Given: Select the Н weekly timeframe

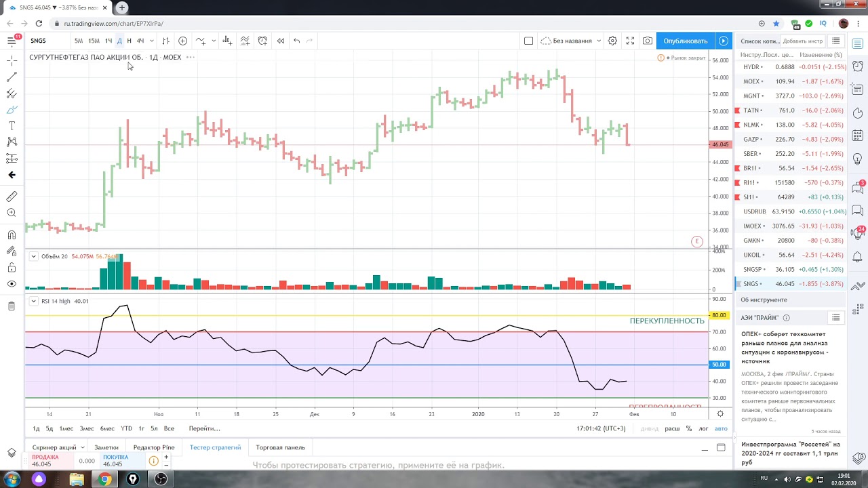Looking at the screenshot, I should 129,41.
